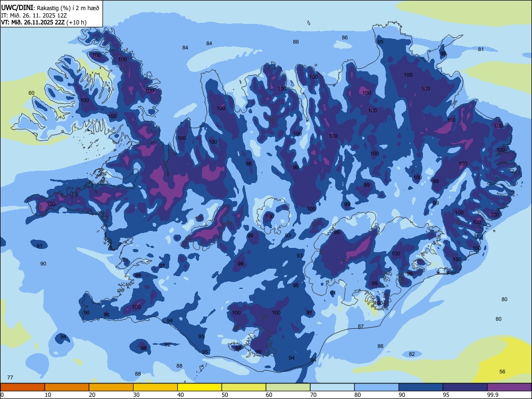This screenshot has height=399, width=532.
Task: Choose the medium blue 80–90 legend swatch
Action: [377, 387]
